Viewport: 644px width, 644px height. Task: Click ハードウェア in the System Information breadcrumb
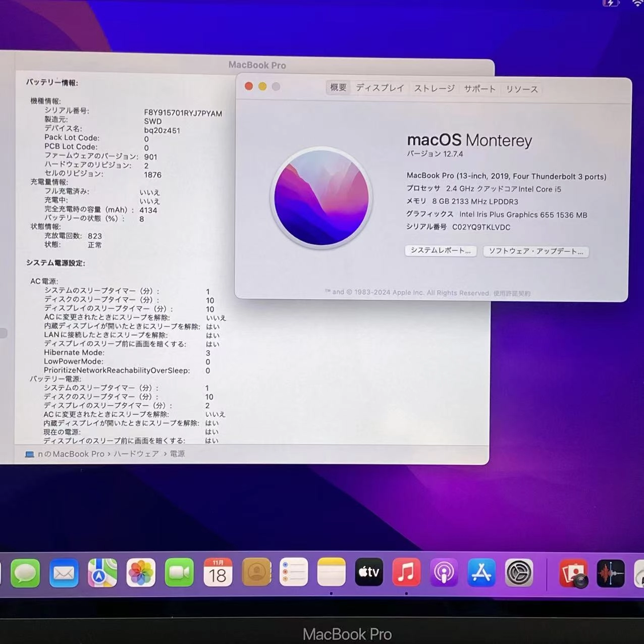pyautogui.click(x=135, y=453)
